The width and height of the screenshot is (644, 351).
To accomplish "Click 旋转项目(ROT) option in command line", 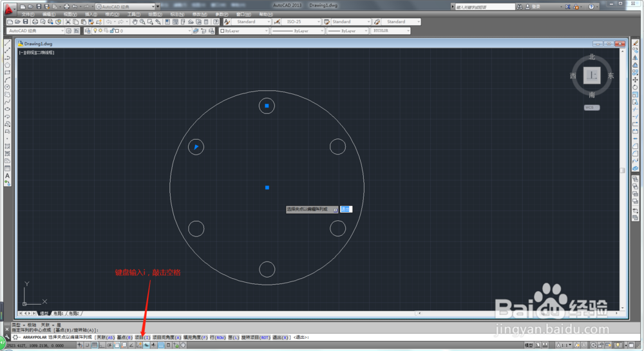I will pos(256,337).
